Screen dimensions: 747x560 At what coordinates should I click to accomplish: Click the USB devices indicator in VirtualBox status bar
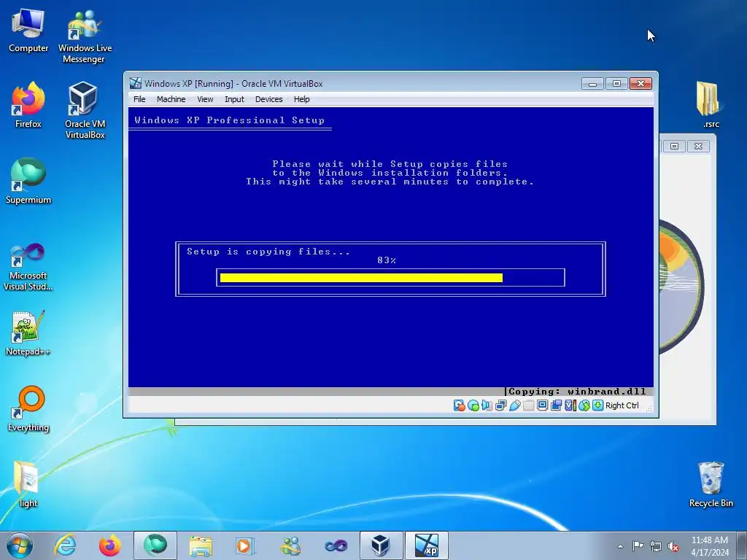(x=514, y=405)
